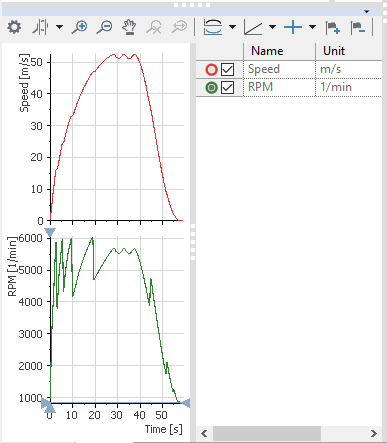Click the remove flag marker icon
This screenshot has width=387, height=443.
pos(358,28)
